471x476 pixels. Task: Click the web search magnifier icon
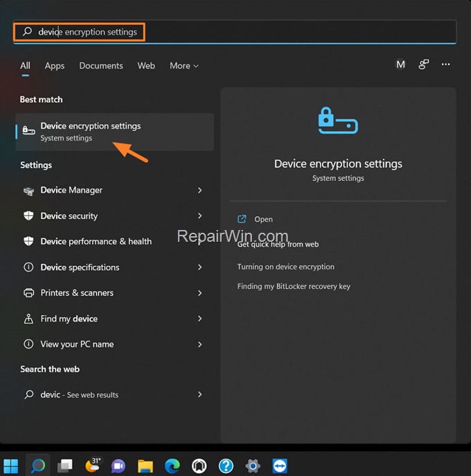tap(29, 394)
